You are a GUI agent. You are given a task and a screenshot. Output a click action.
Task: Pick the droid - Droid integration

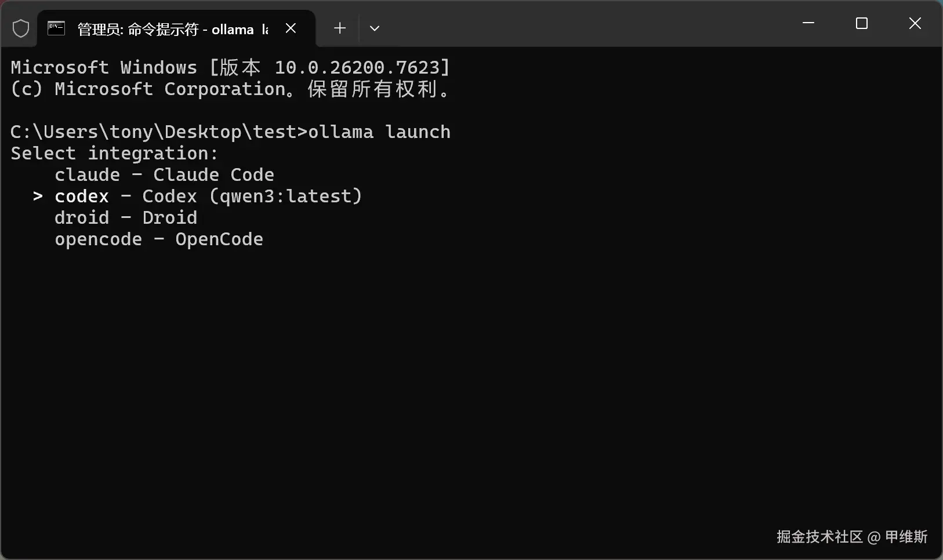126,218
